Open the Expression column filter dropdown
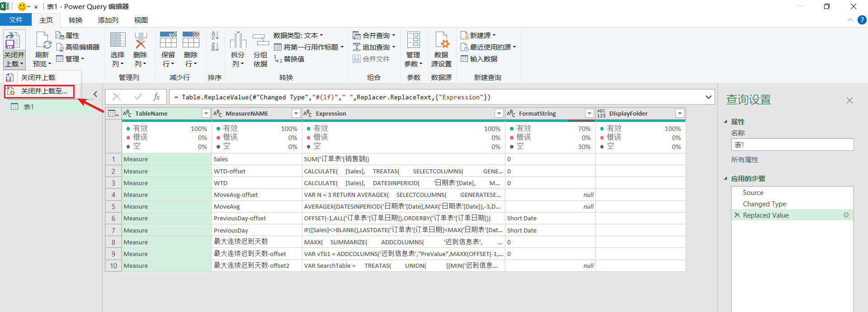The width and height of the screenshot is (868, 312). (499, 114)
